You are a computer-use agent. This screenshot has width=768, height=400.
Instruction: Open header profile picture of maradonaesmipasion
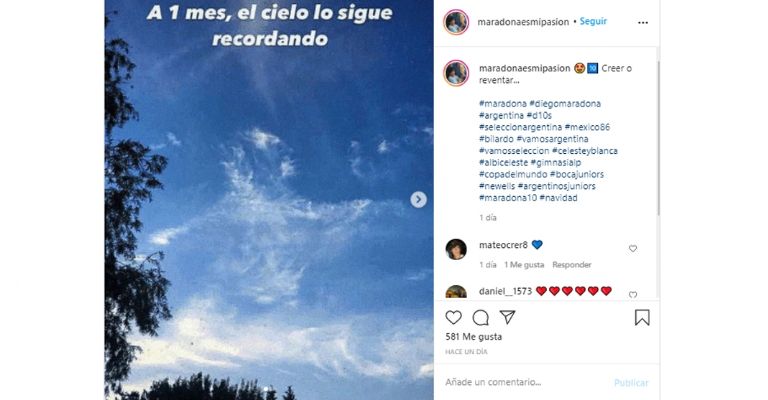pos(456,22)
